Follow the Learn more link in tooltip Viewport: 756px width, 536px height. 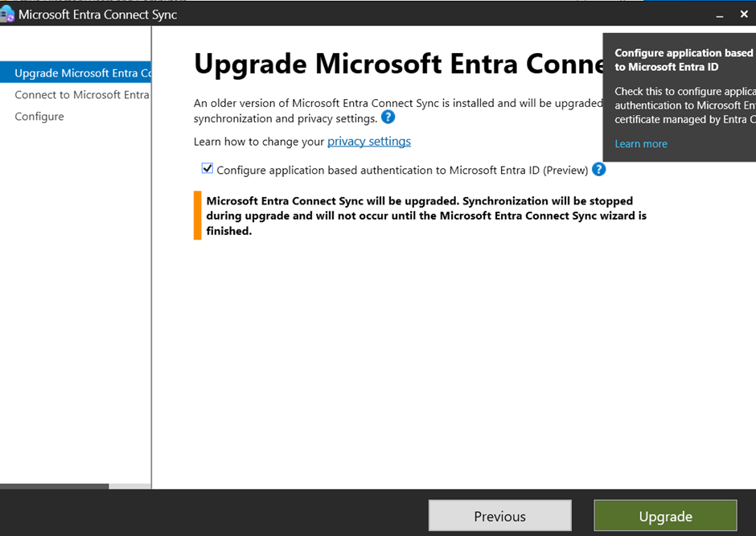point(641,144)
